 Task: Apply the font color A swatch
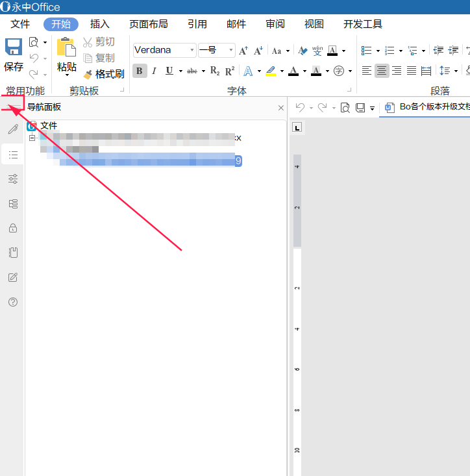coord(293,71)
